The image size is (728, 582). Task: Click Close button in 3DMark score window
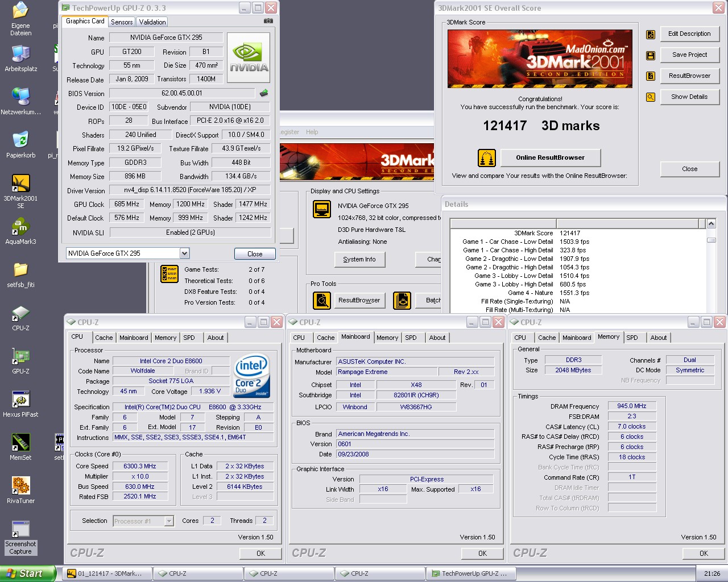(689, 169)
